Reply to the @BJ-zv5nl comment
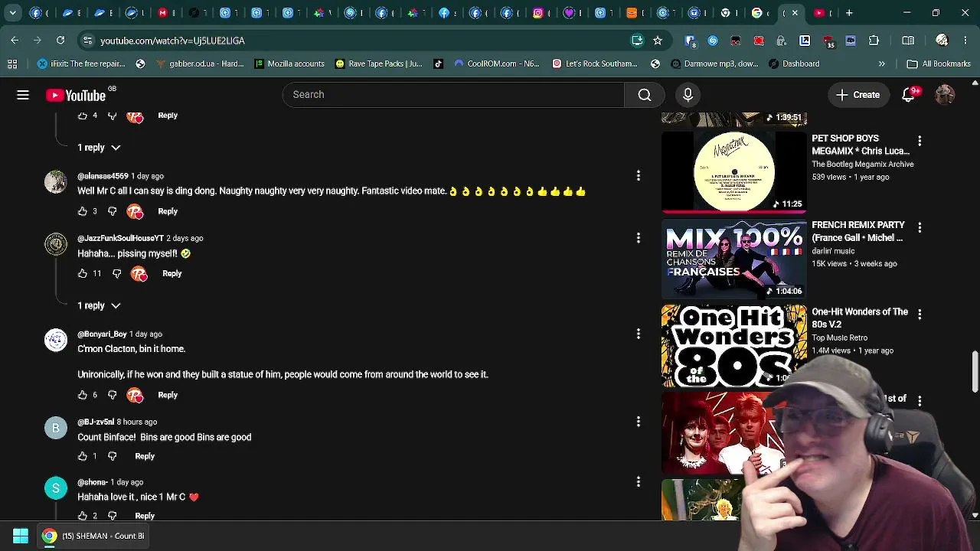The image size is (980, 551). [145, 456]
